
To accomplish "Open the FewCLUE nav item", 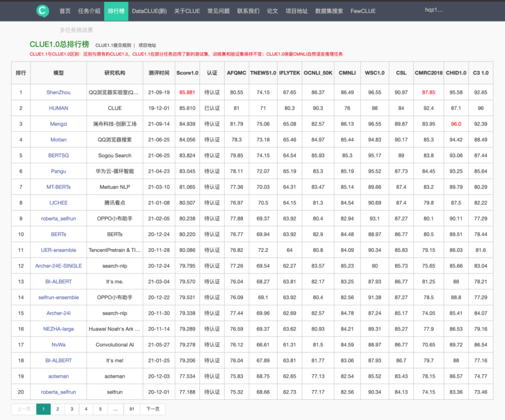I will click(363, 11).
